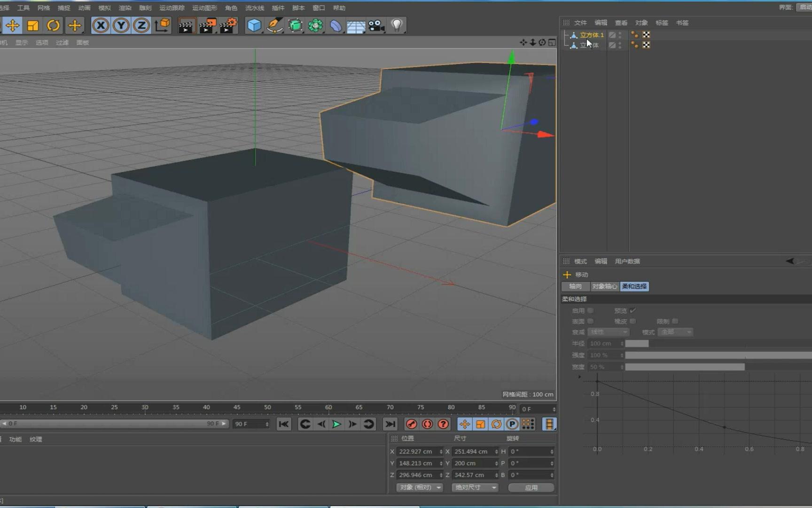Click the cube primitive icon
The width and height of the screenshot is (812, 508).
point(254,25)
